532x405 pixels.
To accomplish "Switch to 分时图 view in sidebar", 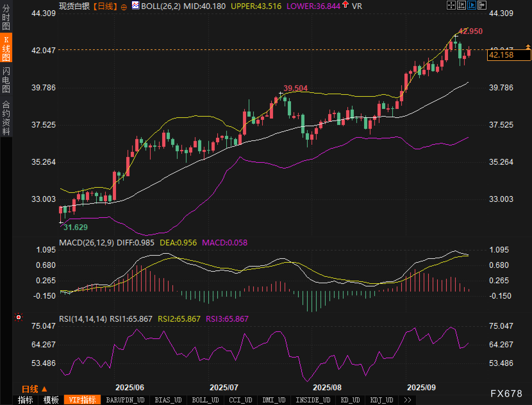I will 6,17.
